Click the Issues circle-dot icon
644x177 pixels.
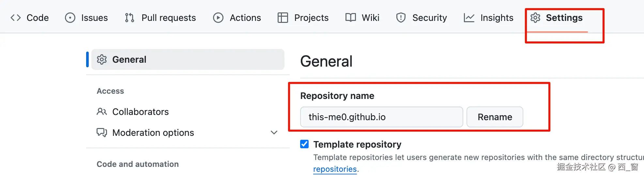click(70, 18)
